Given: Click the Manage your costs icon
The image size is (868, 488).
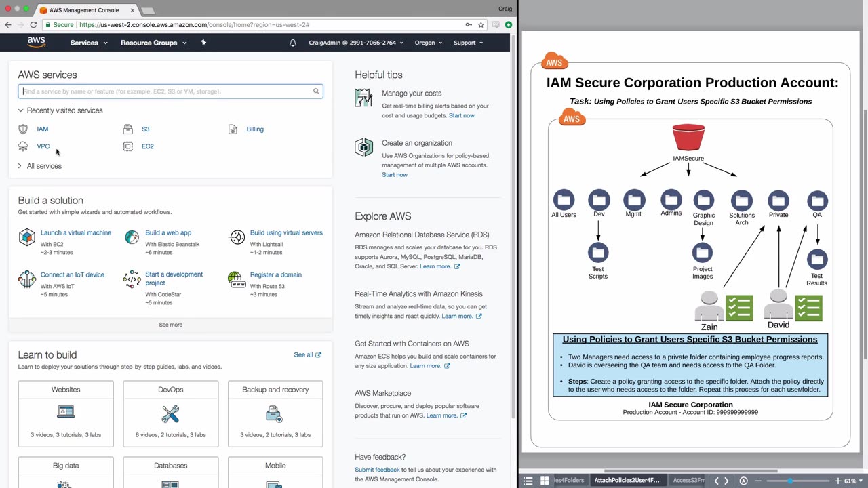Looking at the screenshot, I should click(363, 98).
